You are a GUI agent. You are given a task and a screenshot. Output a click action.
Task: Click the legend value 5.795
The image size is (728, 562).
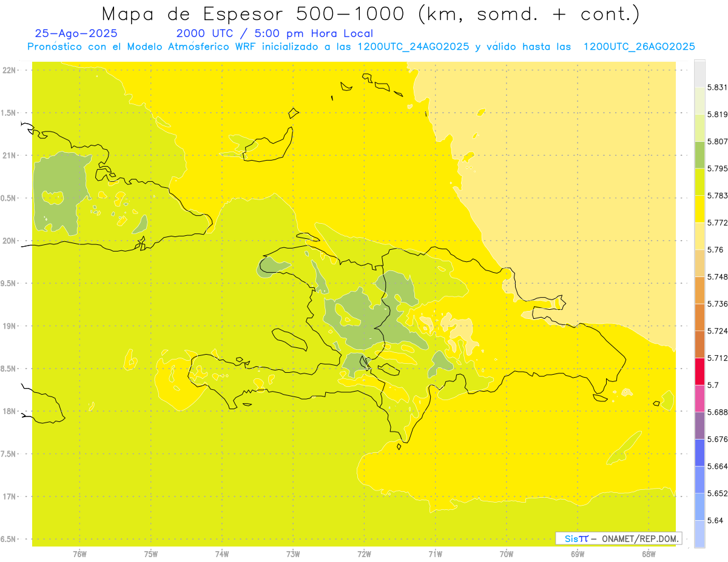[x=717, y=169]
